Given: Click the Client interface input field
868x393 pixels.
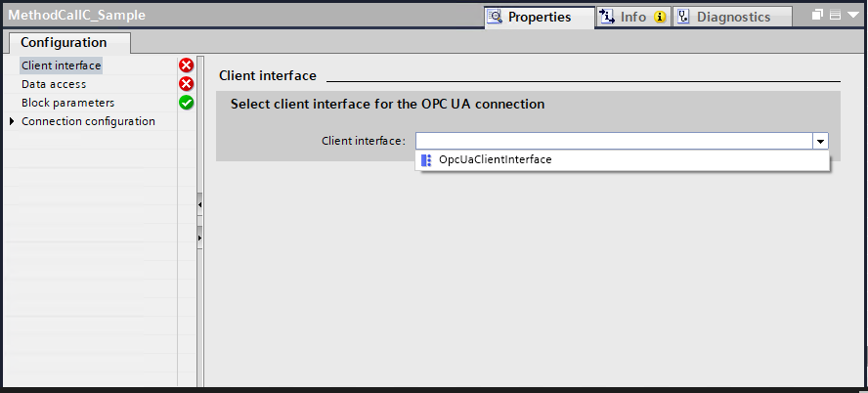Looking at the screenshot, I should 614,141.
